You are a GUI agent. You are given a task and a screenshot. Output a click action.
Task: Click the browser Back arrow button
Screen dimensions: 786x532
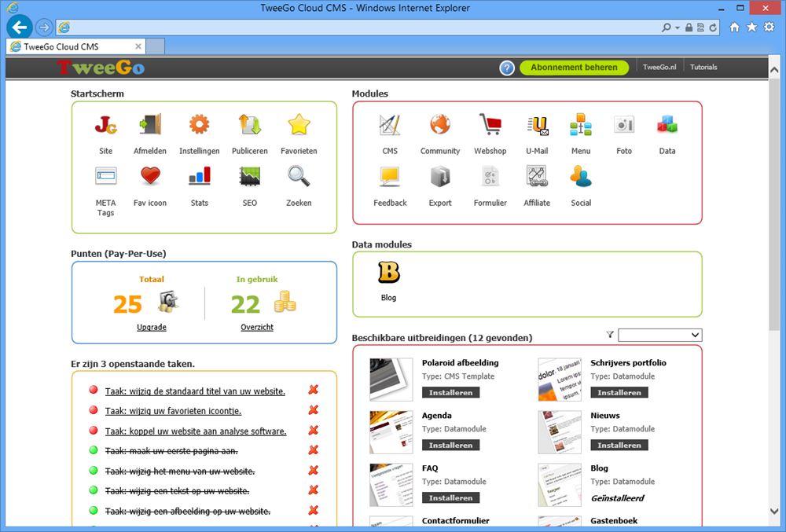click(x=20, y=27)
